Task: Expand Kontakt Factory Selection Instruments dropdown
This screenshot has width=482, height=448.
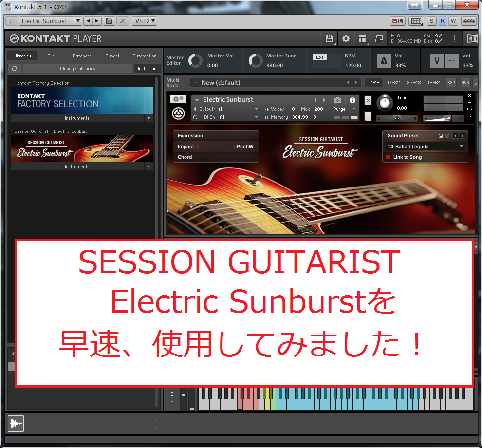Action: pos(149,118)
